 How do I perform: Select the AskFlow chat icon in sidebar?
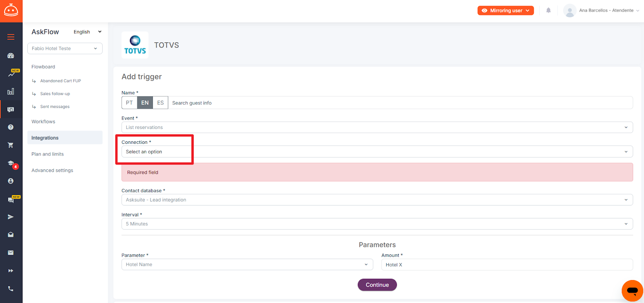(x=11, y=109)
